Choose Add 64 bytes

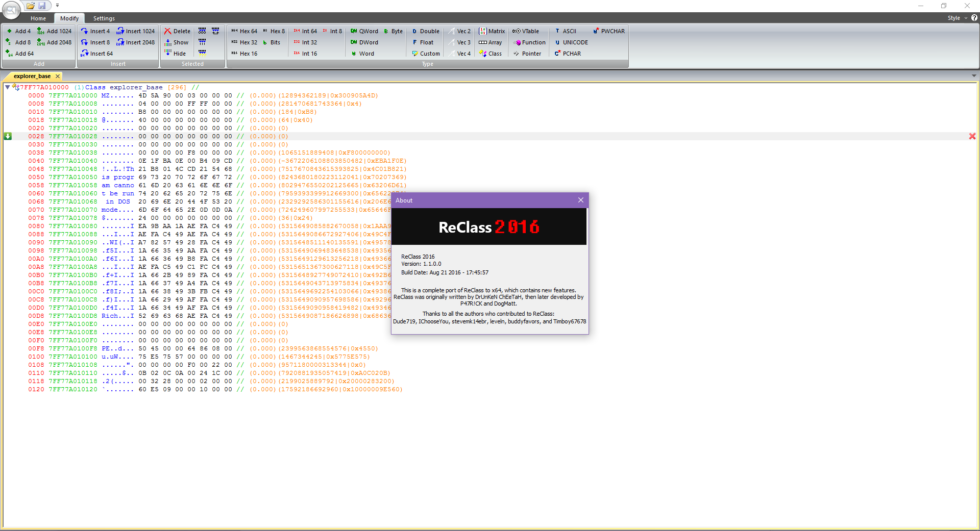coord(20,54)
